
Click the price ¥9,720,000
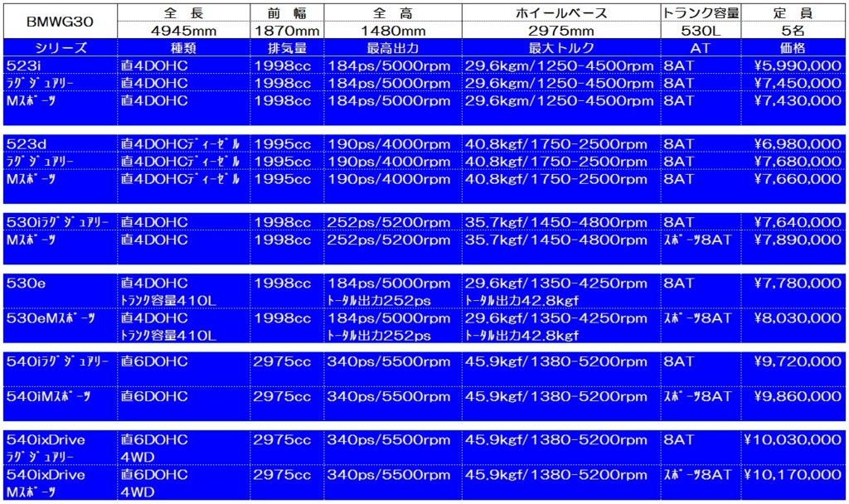pos(798,361)
